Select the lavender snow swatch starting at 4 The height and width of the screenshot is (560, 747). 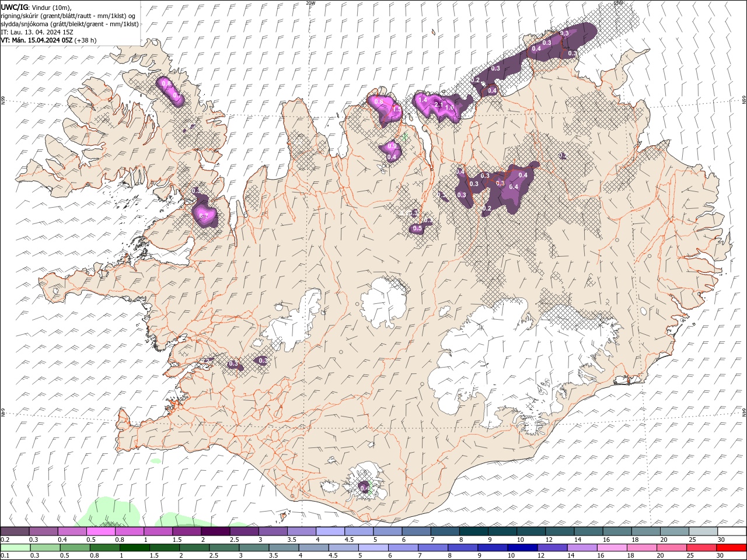click(x=330, y=531)
